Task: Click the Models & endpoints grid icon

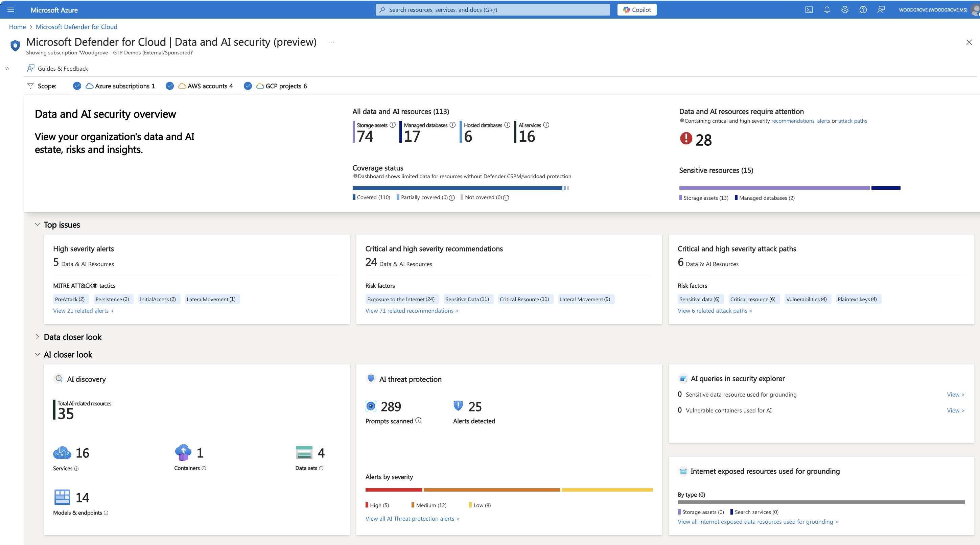Action: click(62, 497)
